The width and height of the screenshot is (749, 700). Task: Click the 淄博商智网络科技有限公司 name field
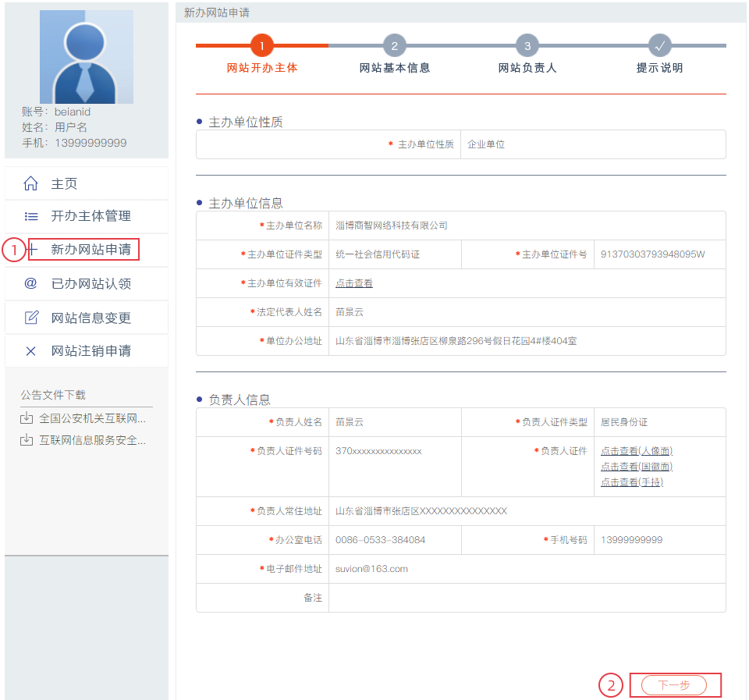pos(527,226)
